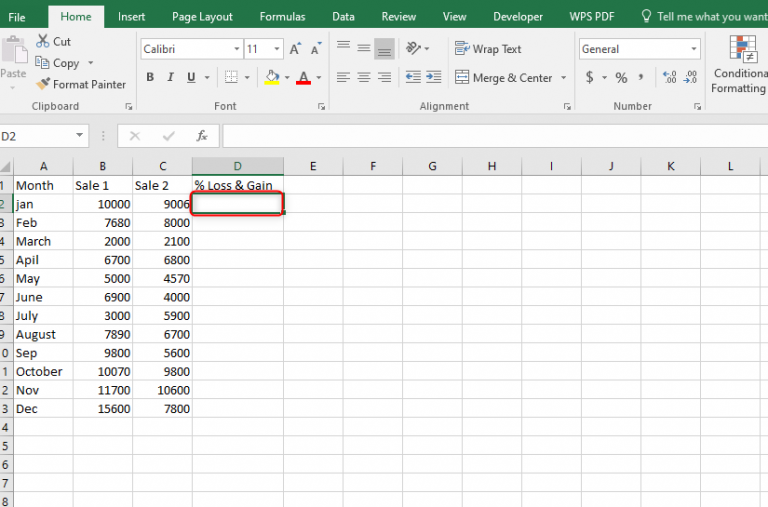
Task: Open Clipboard group dialog launcher
Action: click(129, 106)
